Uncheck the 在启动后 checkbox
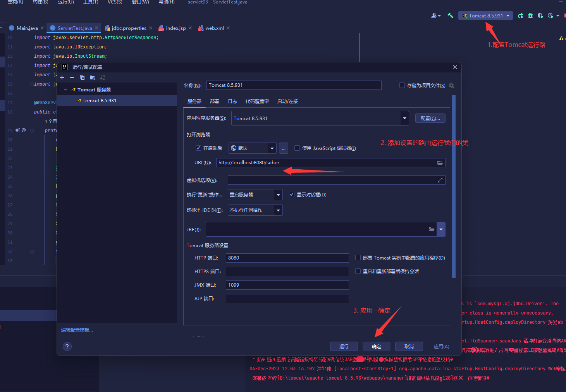The width and height of the screenshot is (566, 392). click(198, 148)
